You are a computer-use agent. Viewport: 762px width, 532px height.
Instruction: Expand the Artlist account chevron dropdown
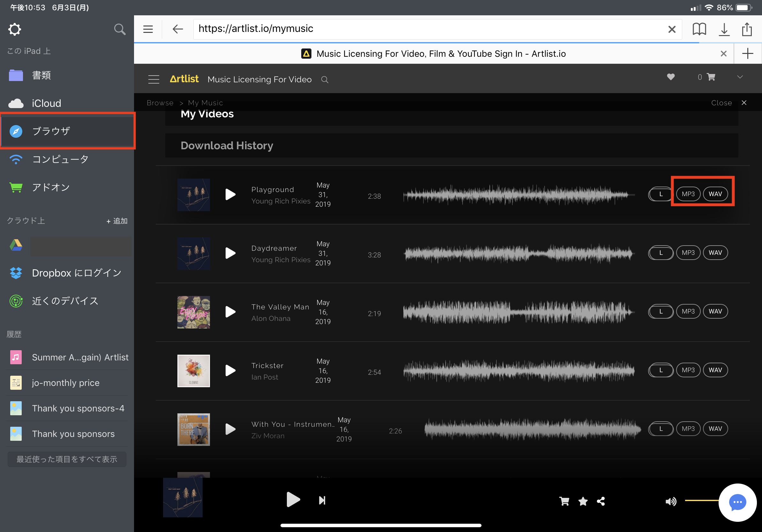pyautogui.click(x=740, y=77)
